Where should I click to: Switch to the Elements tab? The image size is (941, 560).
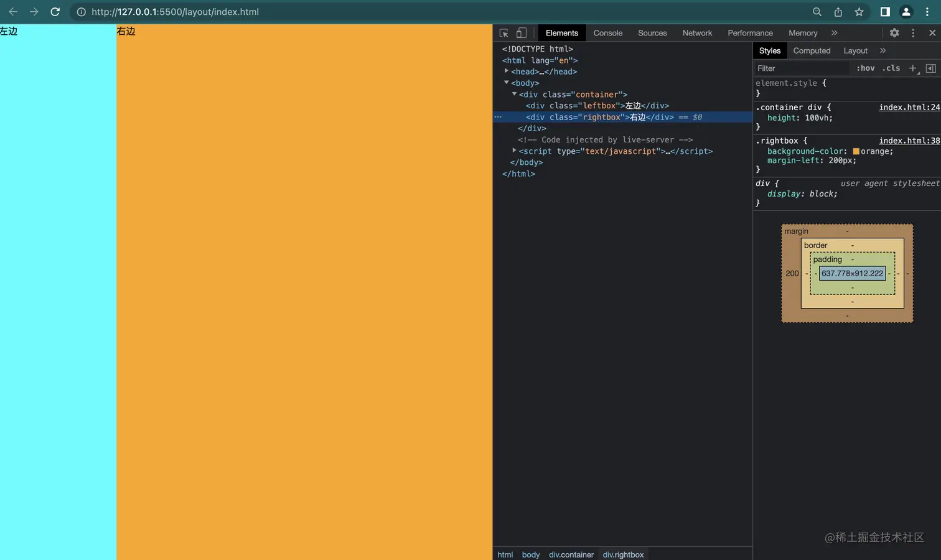[x=562, y=33]
